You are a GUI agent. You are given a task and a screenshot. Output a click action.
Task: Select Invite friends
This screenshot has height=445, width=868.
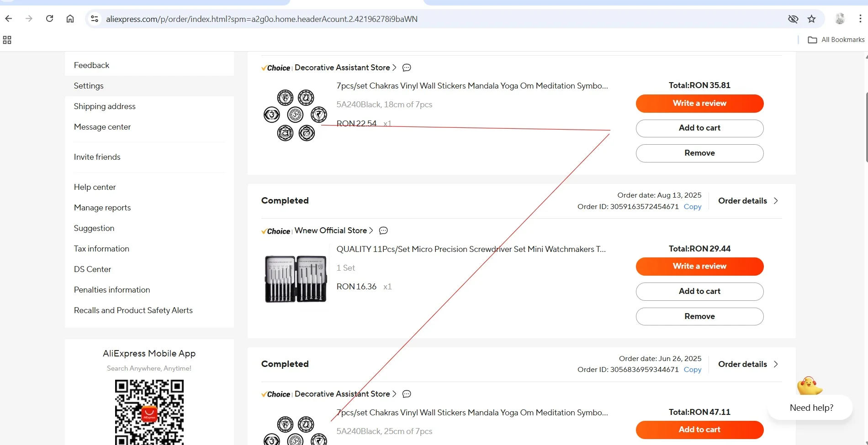tap(97, 157)
